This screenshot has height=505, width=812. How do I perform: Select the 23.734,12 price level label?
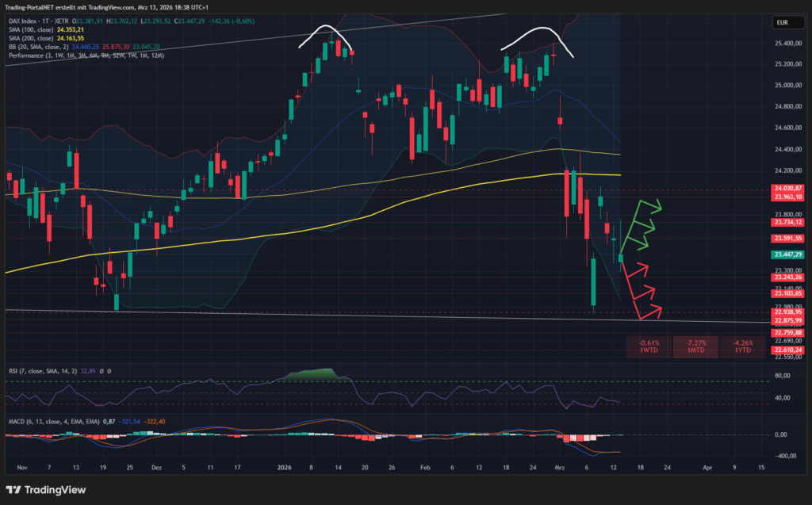(787, 223)
